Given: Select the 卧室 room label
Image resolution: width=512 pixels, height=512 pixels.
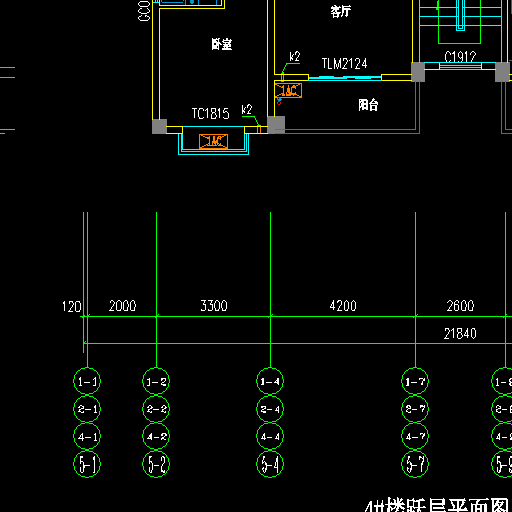Looking at the screenshot, I should tap(222, 44).
